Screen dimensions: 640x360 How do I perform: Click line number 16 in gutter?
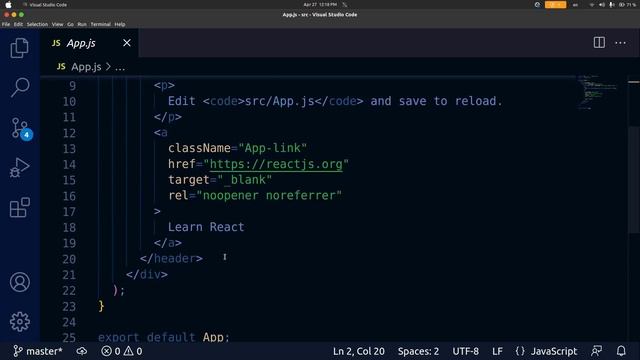pos(69,196)
